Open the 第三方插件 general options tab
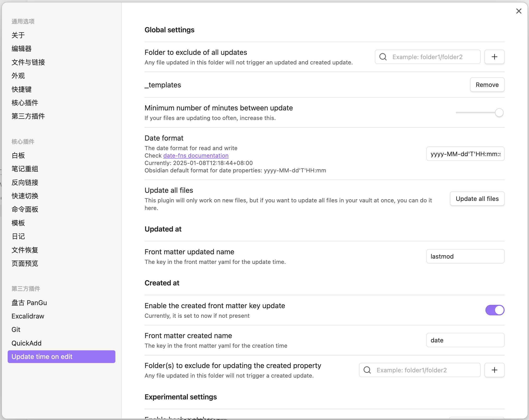This screenshot has width=529, height=420. click(28, 116)
